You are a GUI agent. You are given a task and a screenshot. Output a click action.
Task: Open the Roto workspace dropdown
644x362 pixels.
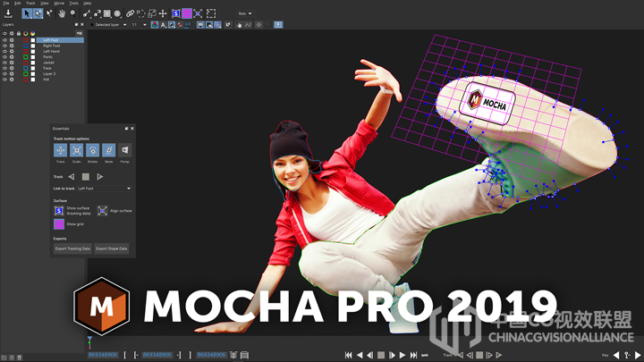[x=245, y=13]
